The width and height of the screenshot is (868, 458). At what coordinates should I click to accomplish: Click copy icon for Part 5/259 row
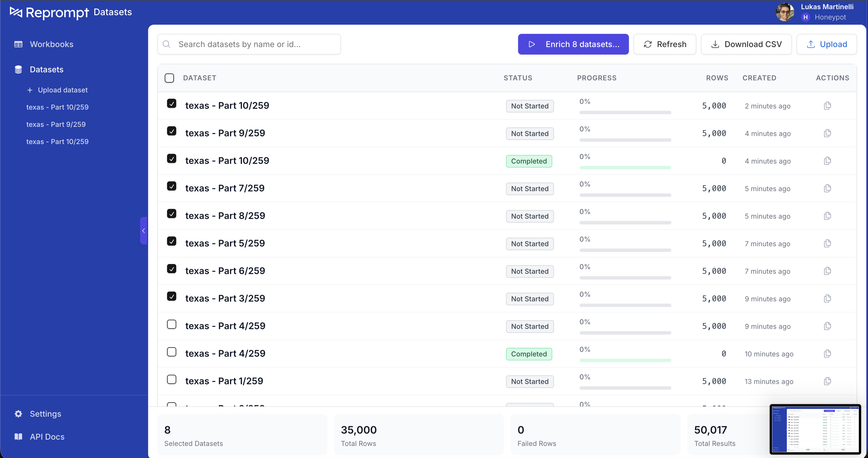[x=827, y=243]
